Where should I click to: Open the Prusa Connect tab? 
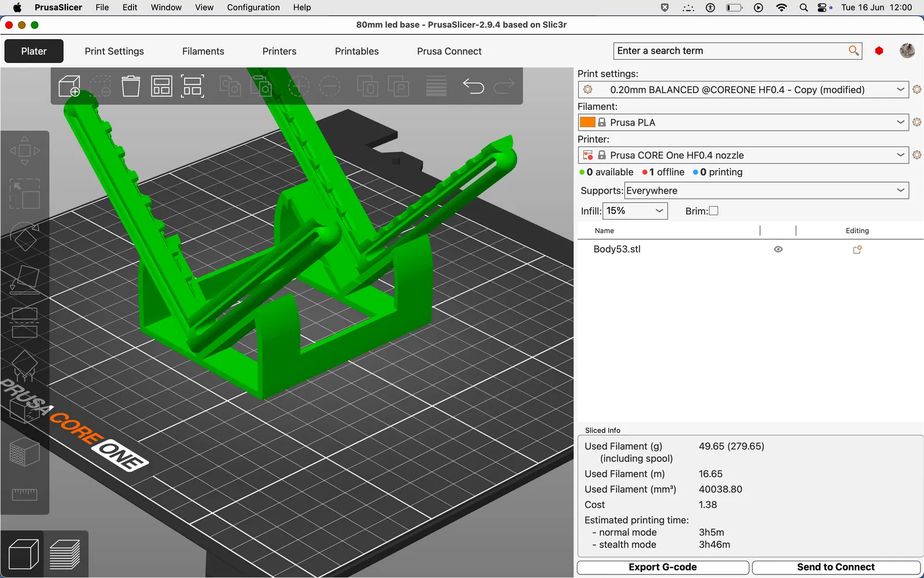point(449,51)
